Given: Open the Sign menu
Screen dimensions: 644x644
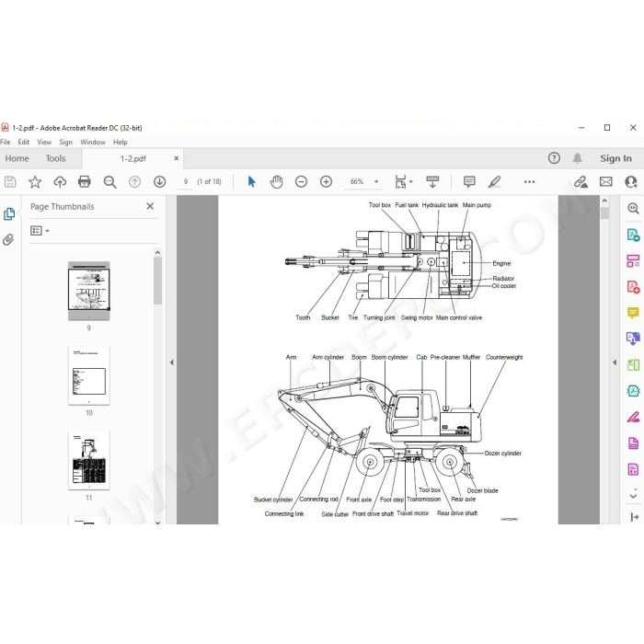Looking at the screenshot, I should [x=65, y=142].
